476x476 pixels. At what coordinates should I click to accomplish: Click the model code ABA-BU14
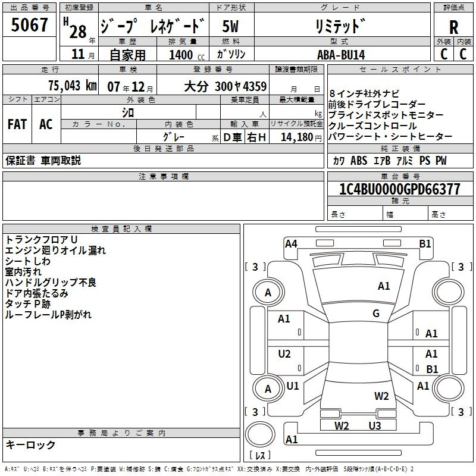coord(341,55)
